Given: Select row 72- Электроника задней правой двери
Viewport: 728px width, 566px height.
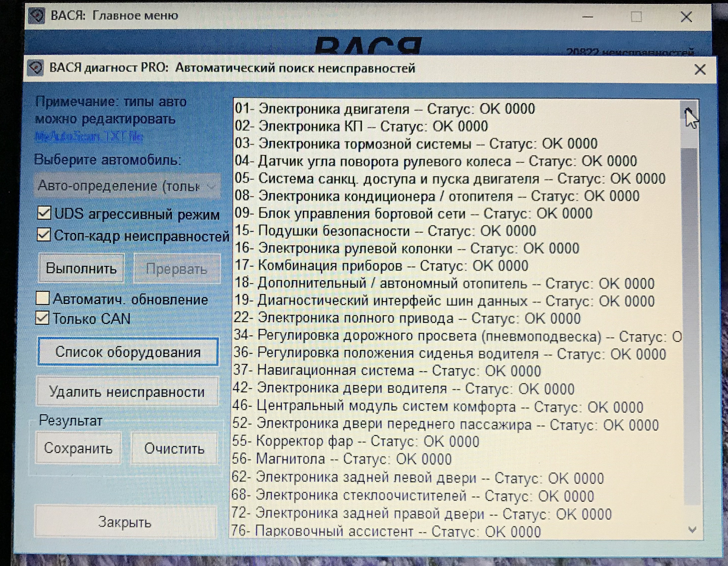Looking at the screenshot, I should (422, 514).
